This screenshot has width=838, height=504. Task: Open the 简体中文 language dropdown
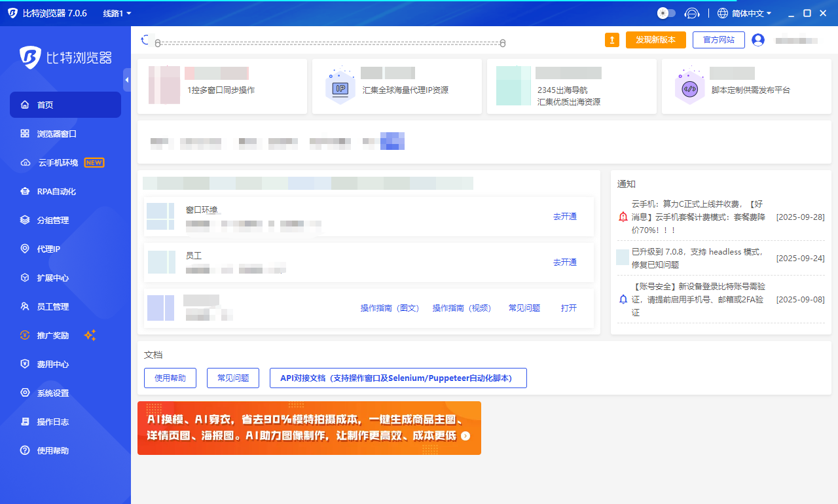tap(744, 13)
